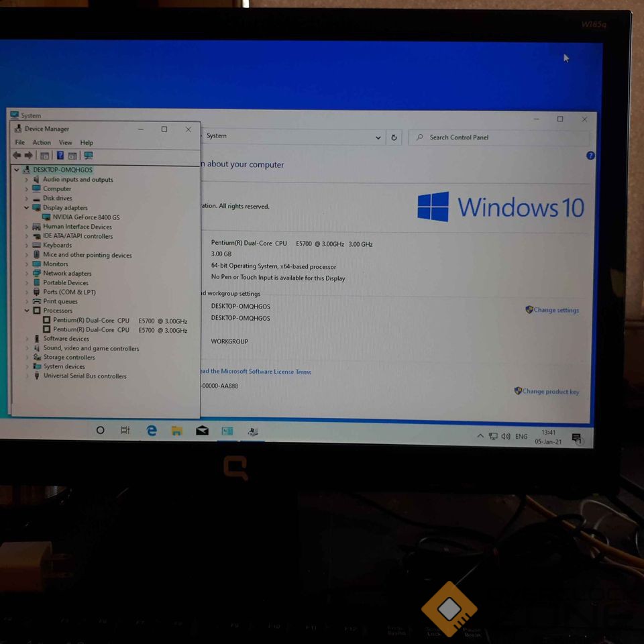
Task: Click the Back arrow in Device Manager toolbar
Action: [x=17, y=155]
